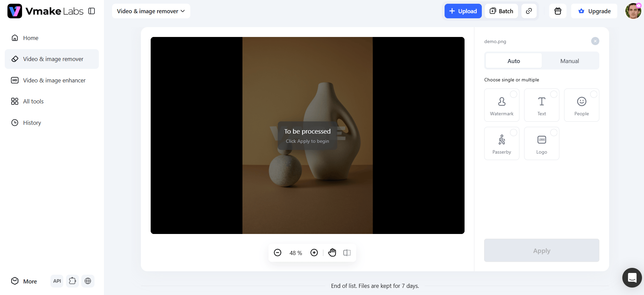The height and width of the screenshot is (295, 644).
Task: Open the user profile avatar menu
Action: 633,11
